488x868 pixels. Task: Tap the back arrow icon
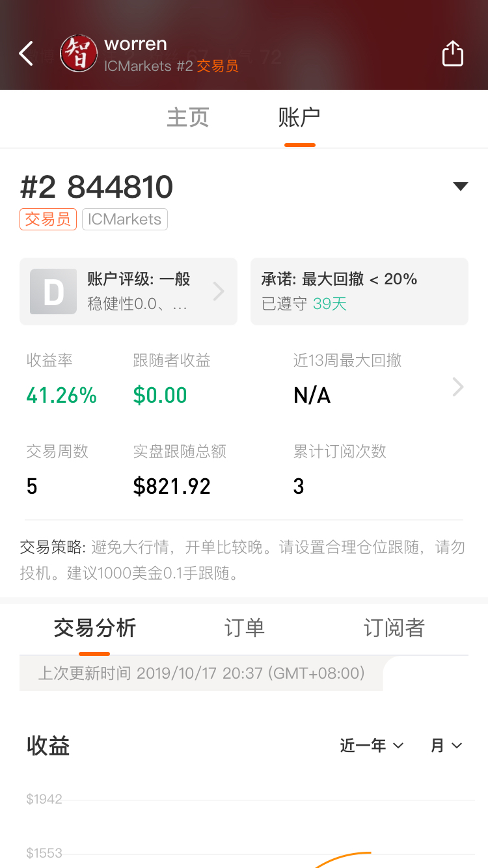[x=26, y=53]
